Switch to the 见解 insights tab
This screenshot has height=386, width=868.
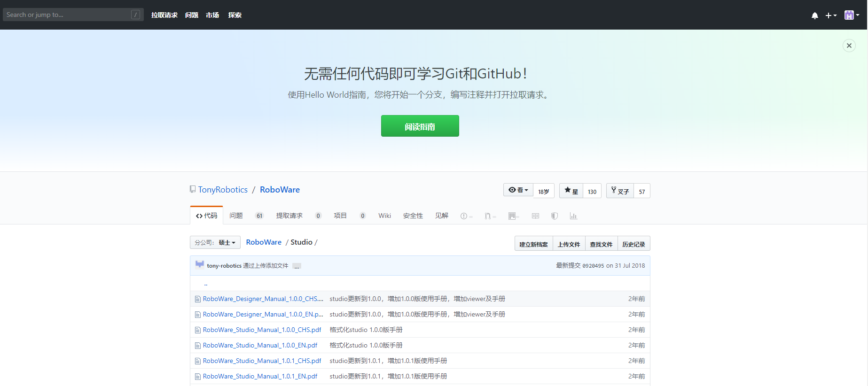tap(442, 216)
